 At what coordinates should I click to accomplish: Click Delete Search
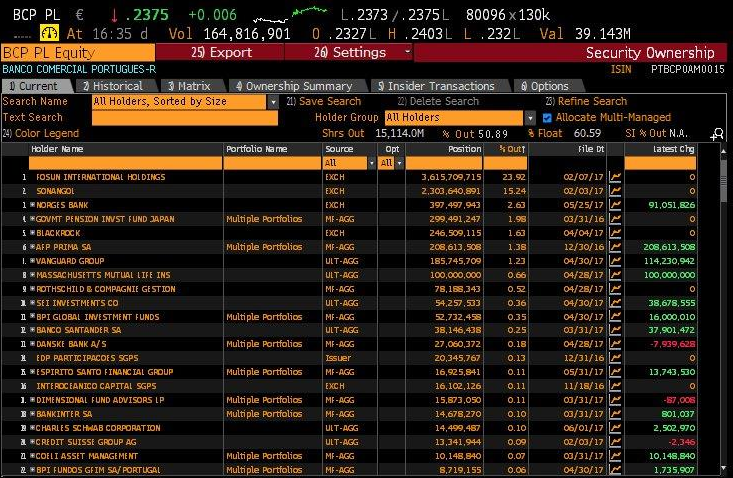438,101
